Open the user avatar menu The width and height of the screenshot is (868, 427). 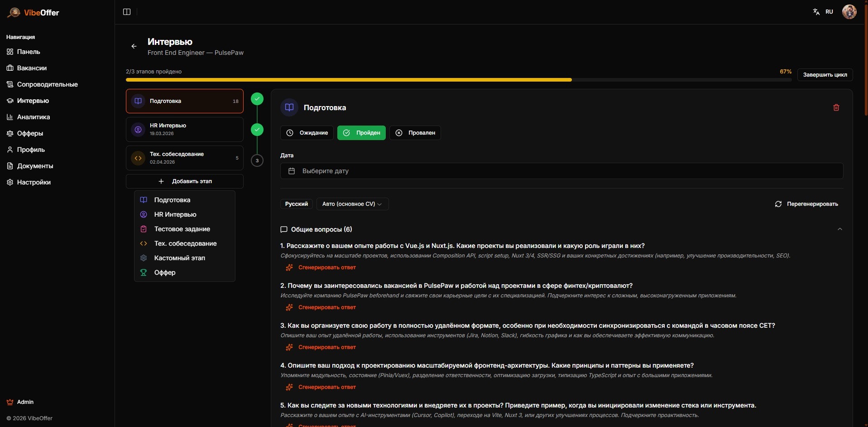point(849,12)
